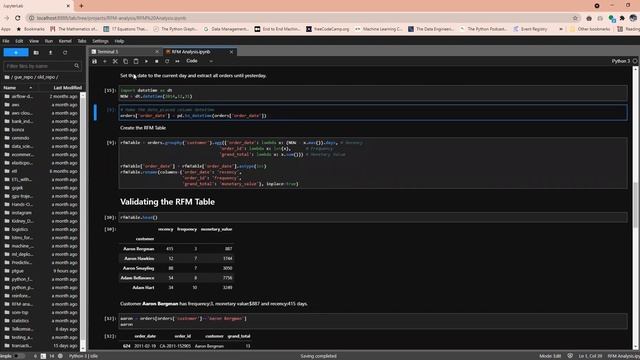Screen dimensions: 640x360
Task: Open the Kernel menu
Action: pyautogui.click(x=65, y=41)
